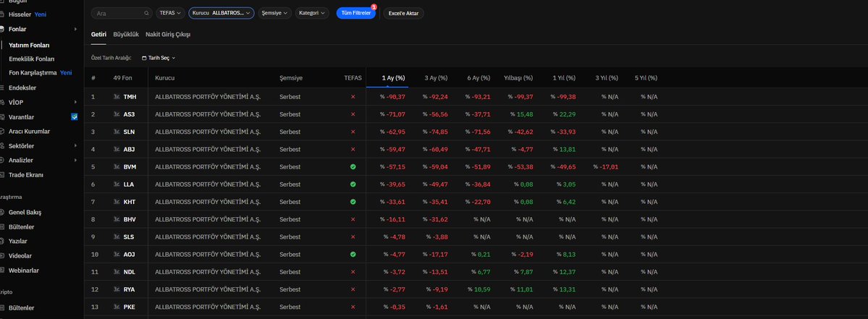
Task: Open Genel Bakış in the sidebar
Action: click(x=25, y=212)
